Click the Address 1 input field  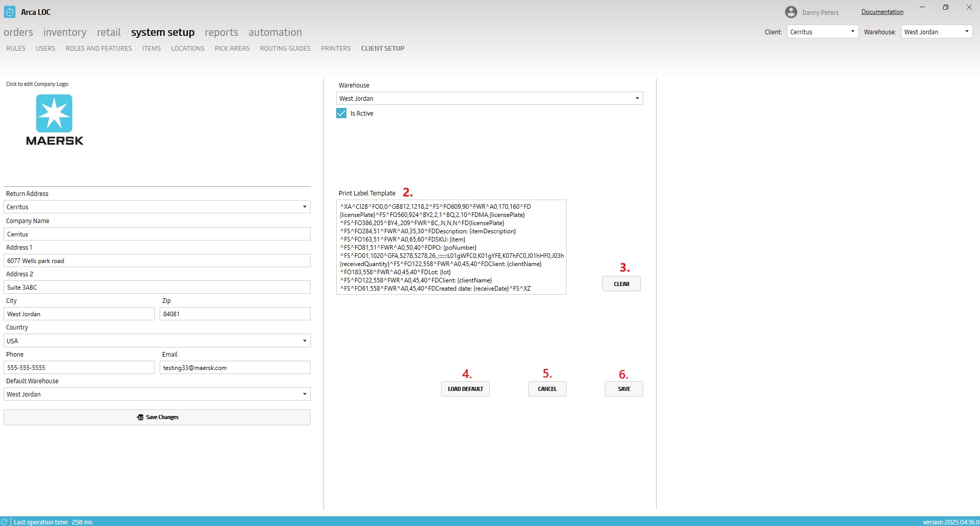[x=157, y=260]
